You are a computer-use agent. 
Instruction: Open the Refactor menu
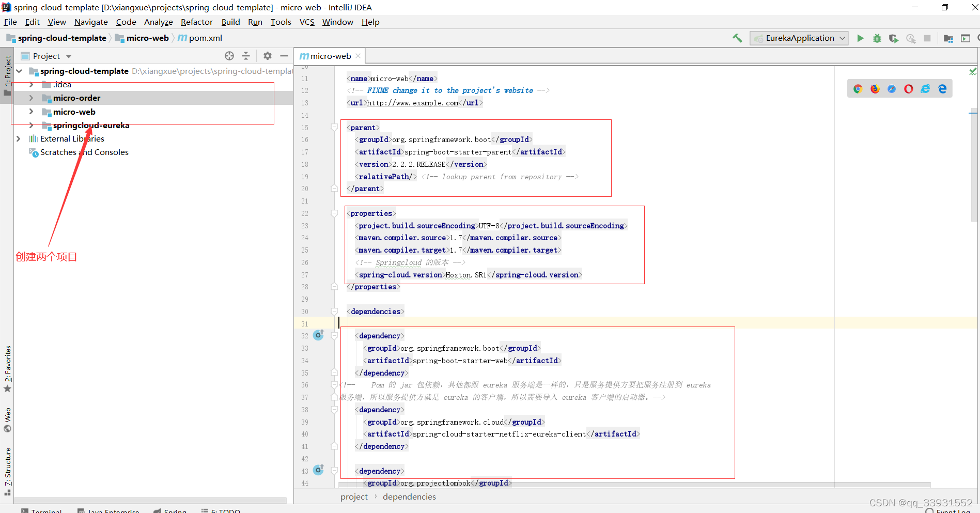coord(196,22)
